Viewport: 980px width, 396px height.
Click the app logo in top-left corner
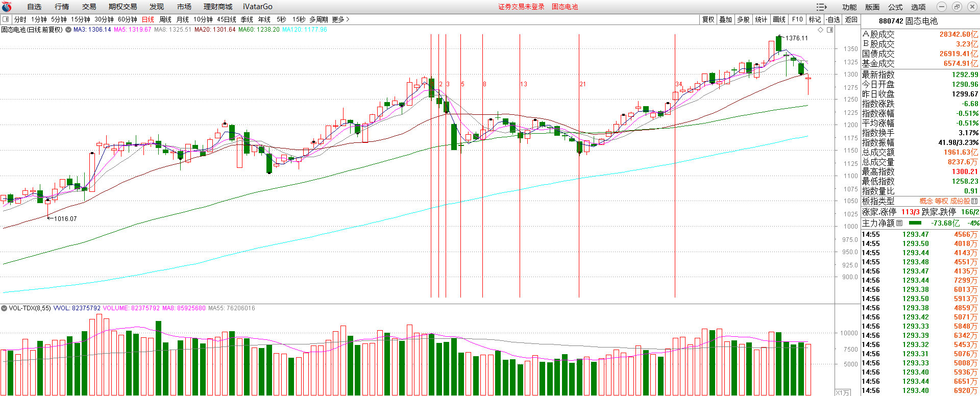pos(7,7)
